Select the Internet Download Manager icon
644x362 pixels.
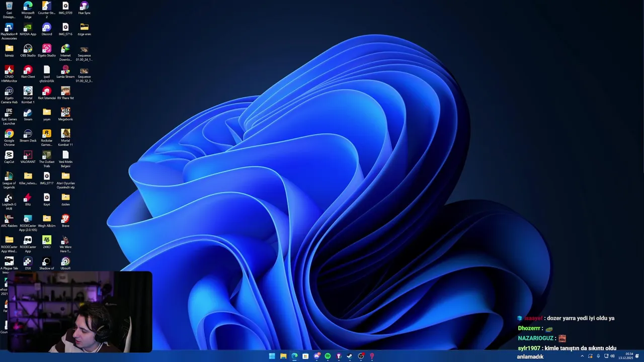[65, 53]
